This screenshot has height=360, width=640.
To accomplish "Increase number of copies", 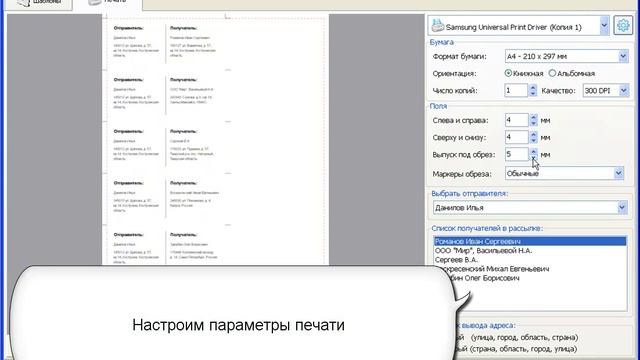I will pyautogui.click(x=533, y=87).
